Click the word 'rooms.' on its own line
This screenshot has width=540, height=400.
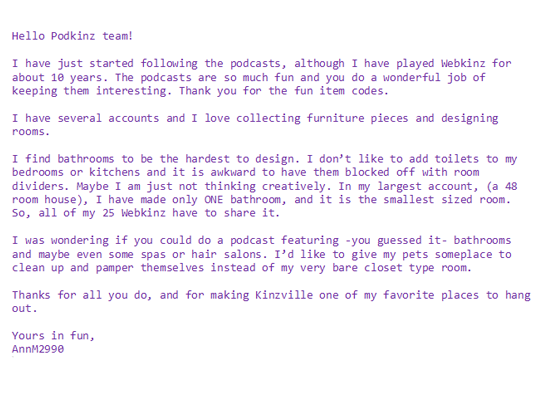pyautogui.click(x=31, y=132)
